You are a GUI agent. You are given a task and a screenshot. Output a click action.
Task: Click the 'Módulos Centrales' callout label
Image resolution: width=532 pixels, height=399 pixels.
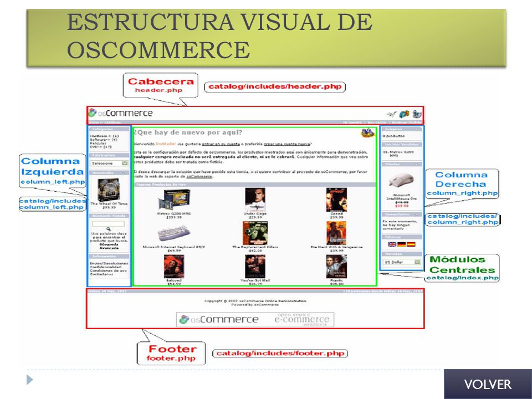coord(462,268)
